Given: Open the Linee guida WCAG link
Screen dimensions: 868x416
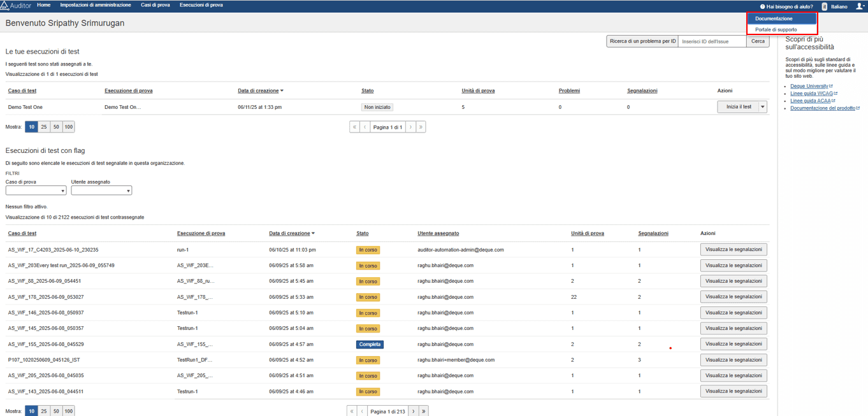Looking at the screenshot, I should [811, 94].
